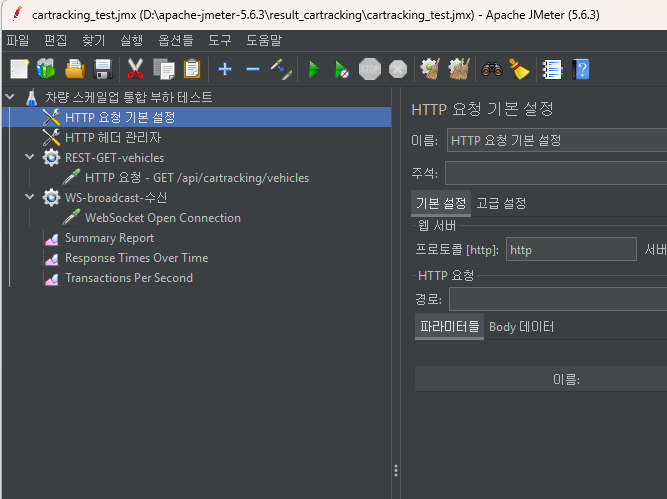667x499 pixels.
Task: Click the 이름 name input field
Action: [557, 140]
